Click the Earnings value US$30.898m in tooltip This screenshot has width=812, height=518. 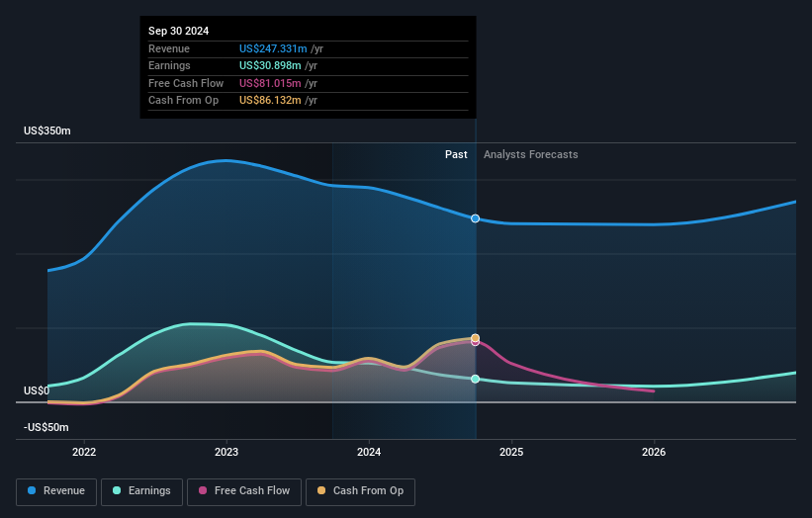tap(270, 65)
